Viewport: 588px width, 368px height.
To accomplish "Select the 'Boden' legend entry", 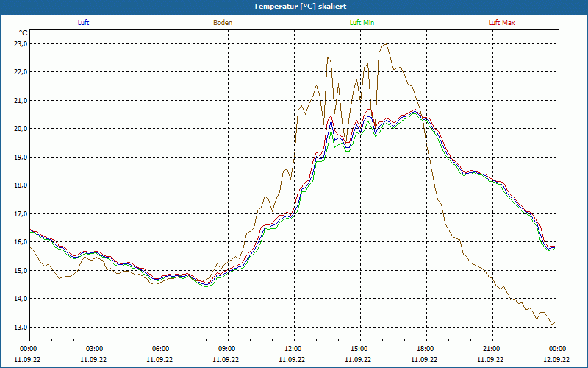I will 223,23.
